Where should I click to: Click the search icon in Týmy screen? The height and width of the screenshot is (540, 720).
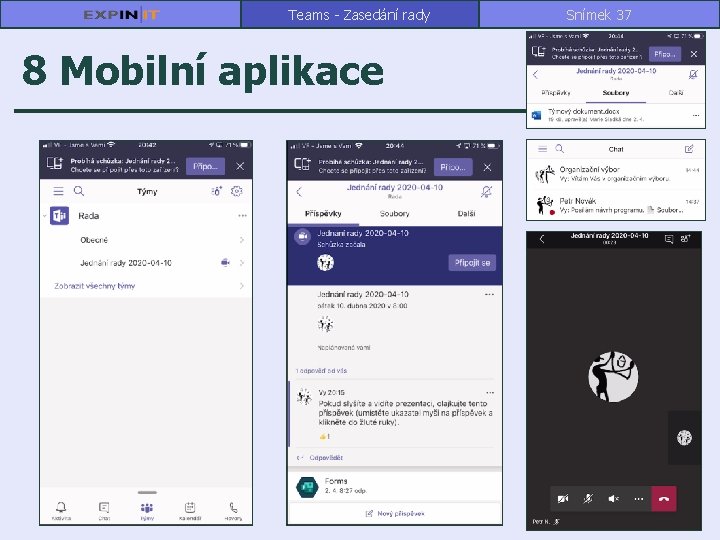79,191
